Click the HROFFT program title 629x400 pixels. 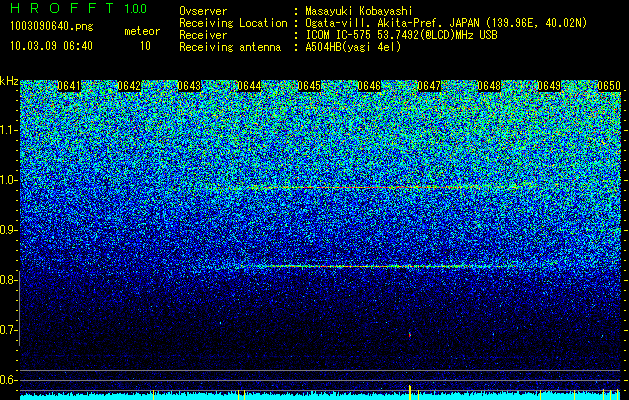coord(62,8)
